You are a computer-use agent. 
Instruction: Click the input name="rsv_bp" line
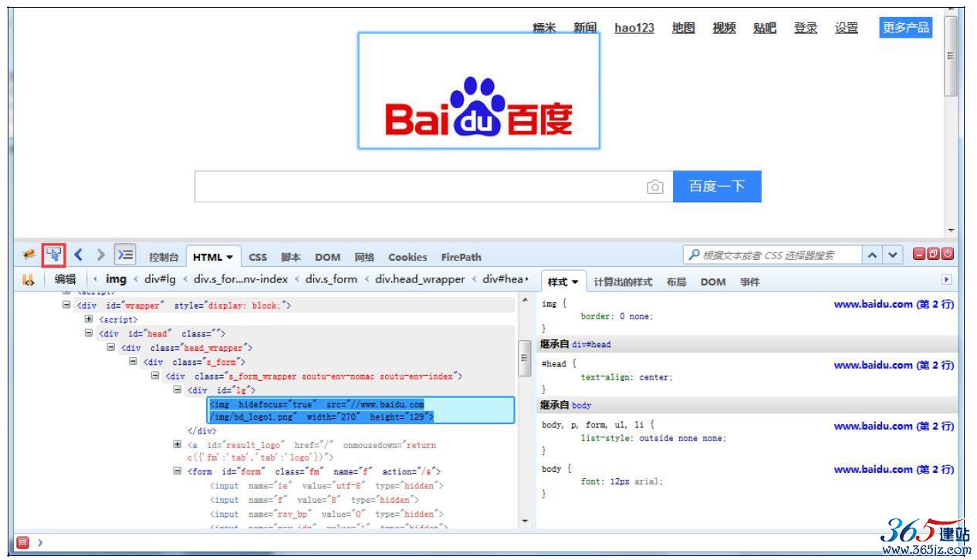point(326,514)
